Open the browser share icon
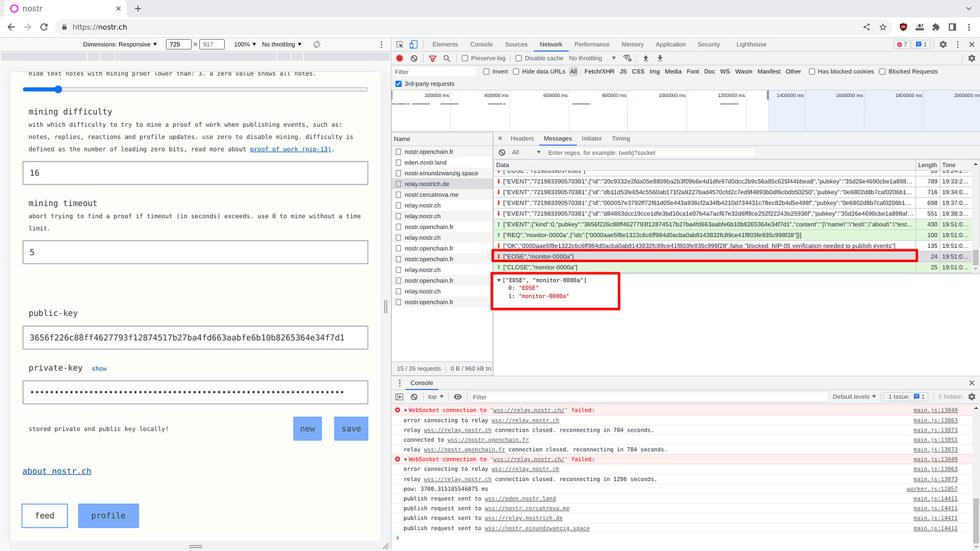 tap(866, 27)
